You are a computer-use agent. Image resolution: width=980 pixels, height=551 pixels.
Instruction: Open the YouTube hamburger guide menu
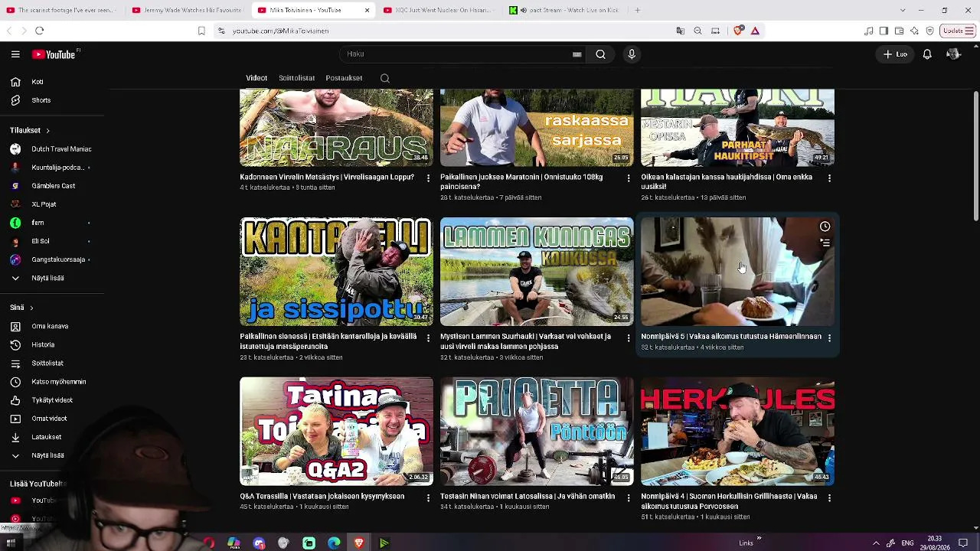[x=15, y=54]
